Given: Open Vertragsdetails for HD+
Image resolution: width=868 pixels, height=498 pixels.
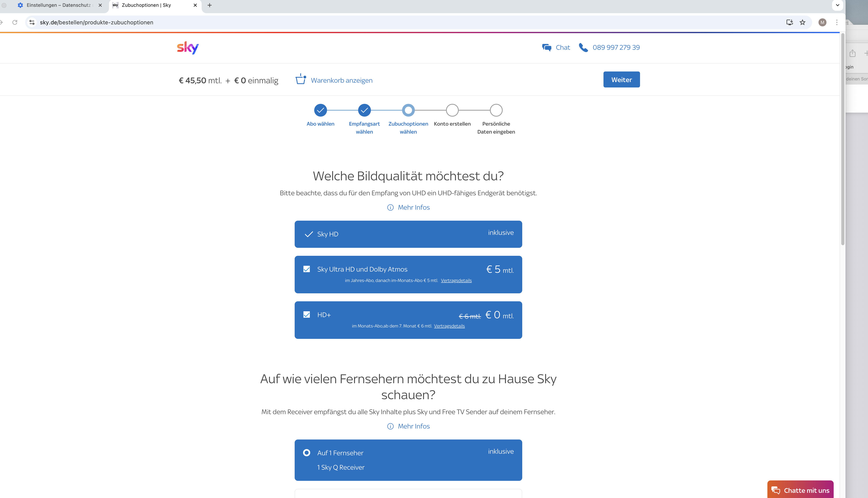Looking at the screenshot, I should (449, 326).
